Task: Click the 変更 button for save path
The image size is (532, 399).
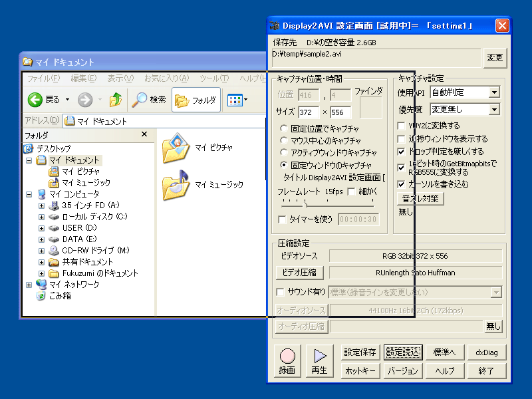Action: pos(495,58)
